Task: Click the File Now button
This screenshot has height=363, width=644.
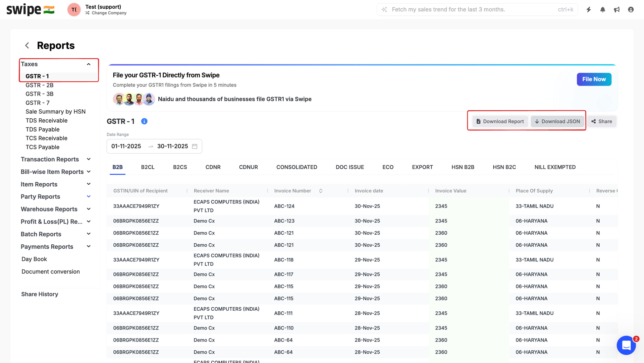Action: tap(594, 79)
